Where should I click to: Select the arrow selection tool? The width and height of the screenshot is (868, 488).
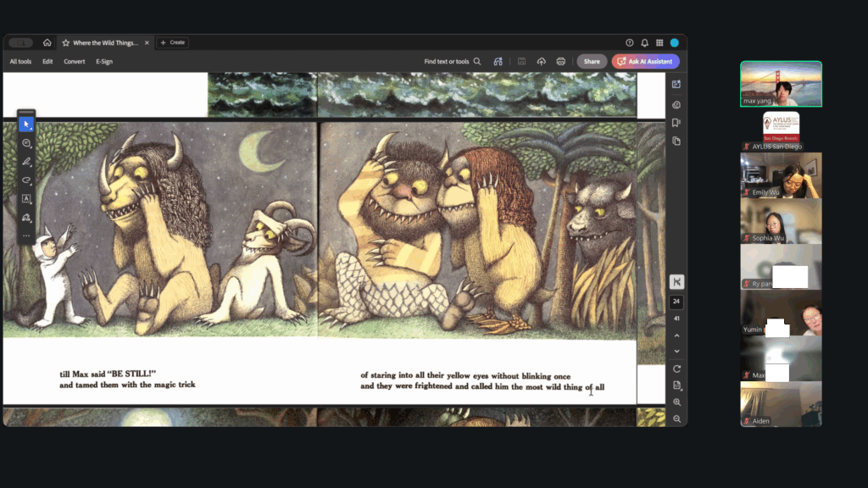pos(26,125)
